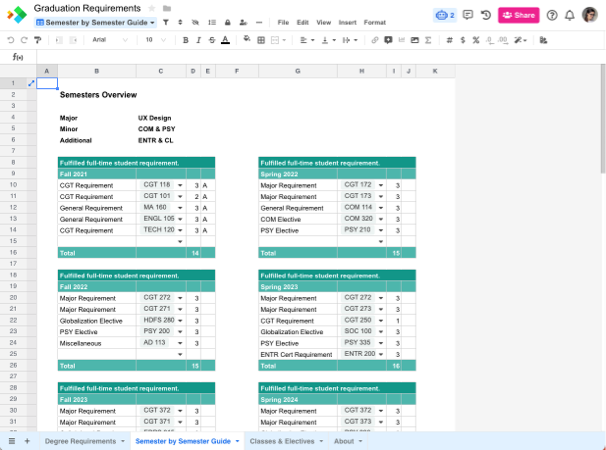Image resolution: width=606 pixels, height=450 pixels.
Task: Switch to the About sheet tab
Action: (x=348, y=441)
